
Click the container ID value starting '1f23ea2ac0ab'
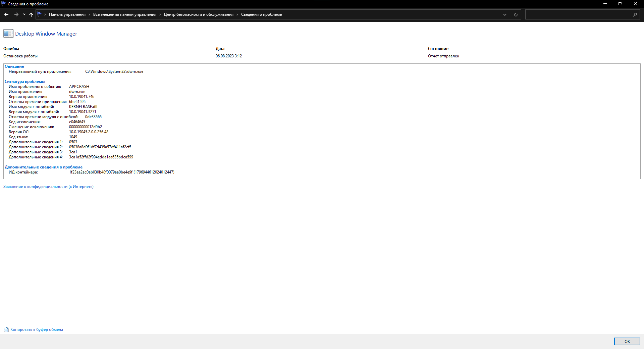point(122,172)
